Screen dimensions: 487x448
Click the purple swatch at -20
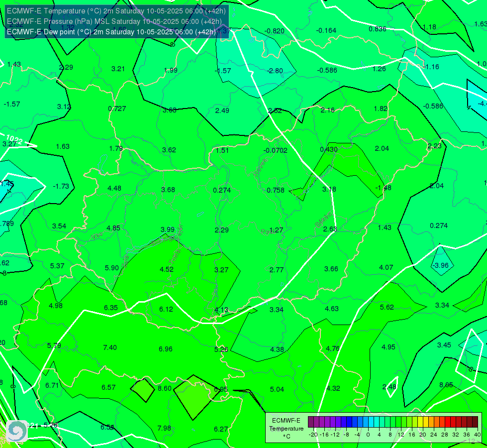(x=311, y=422)
